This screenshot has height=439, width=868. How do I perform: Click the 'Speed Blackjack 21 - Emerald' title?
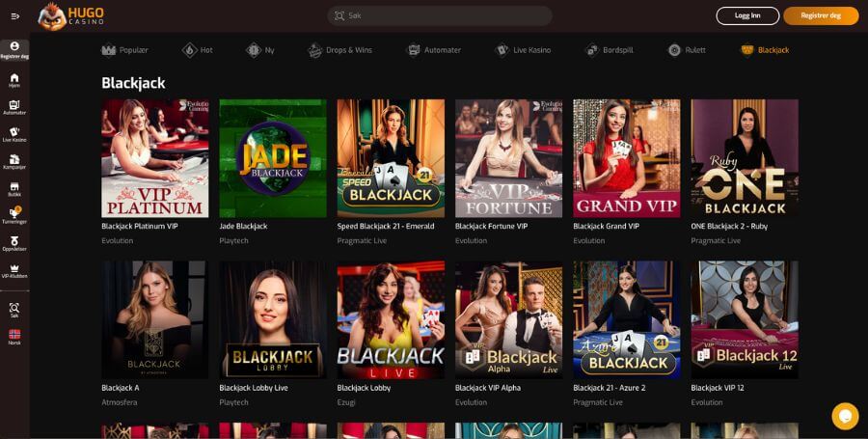point(385,227)
